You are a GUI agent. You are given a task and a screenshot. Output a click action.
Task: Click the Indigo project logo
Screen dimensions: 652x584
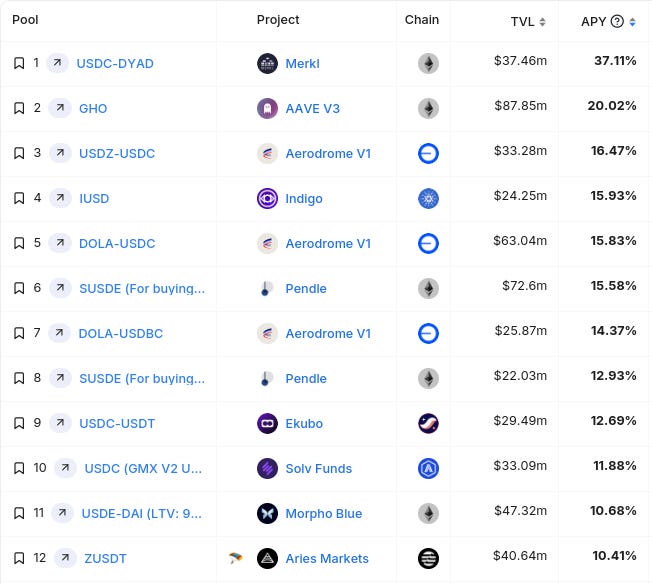[x=267, y=198]
